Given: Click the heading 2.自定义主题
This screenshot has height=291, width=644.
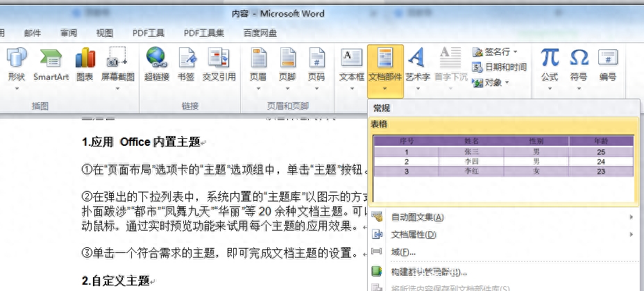Looking at the screenshot, I should pos(116,281).
